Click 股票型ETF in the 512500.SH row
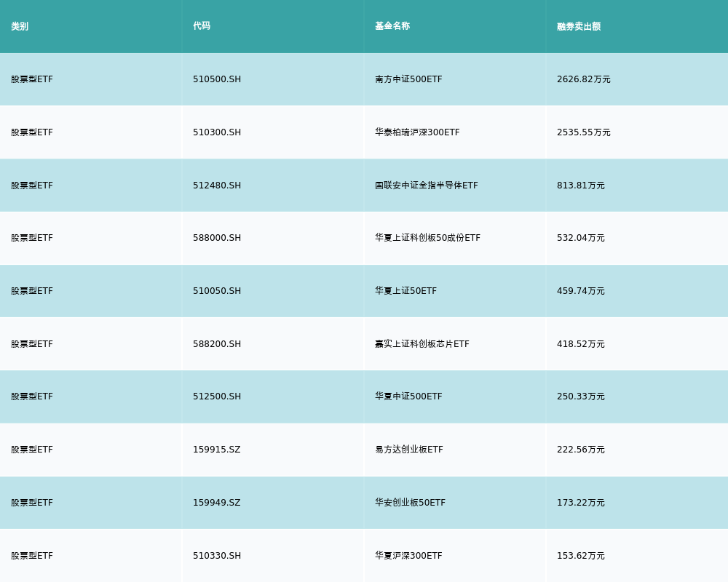 point(32,396)
